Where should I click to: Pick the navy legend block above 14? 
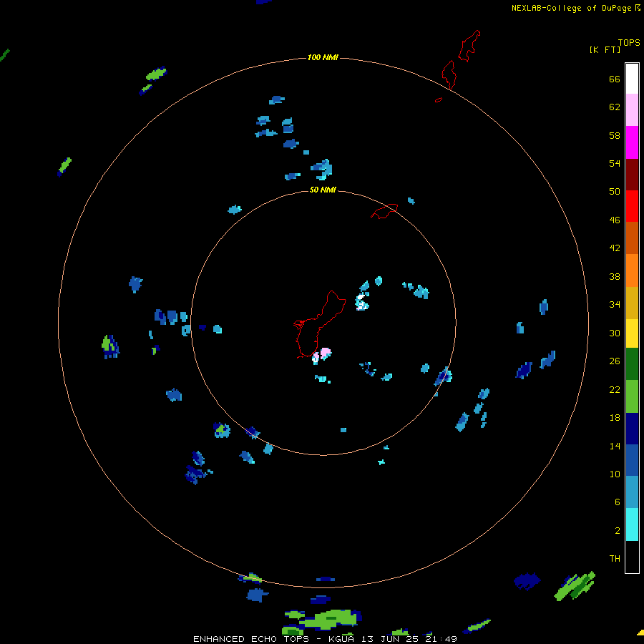(x=632, y=429)
